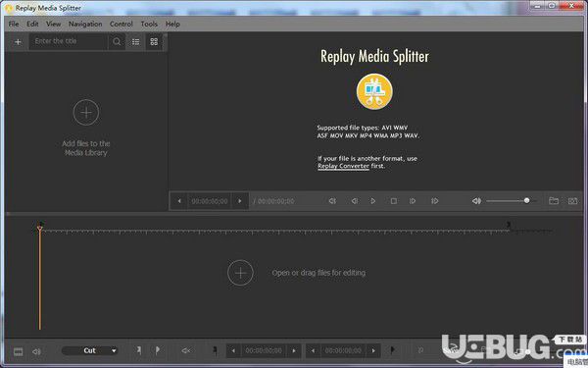588x368 pixels.
Task: Open the Cut mode dropdown
Action: pos(90,350)
